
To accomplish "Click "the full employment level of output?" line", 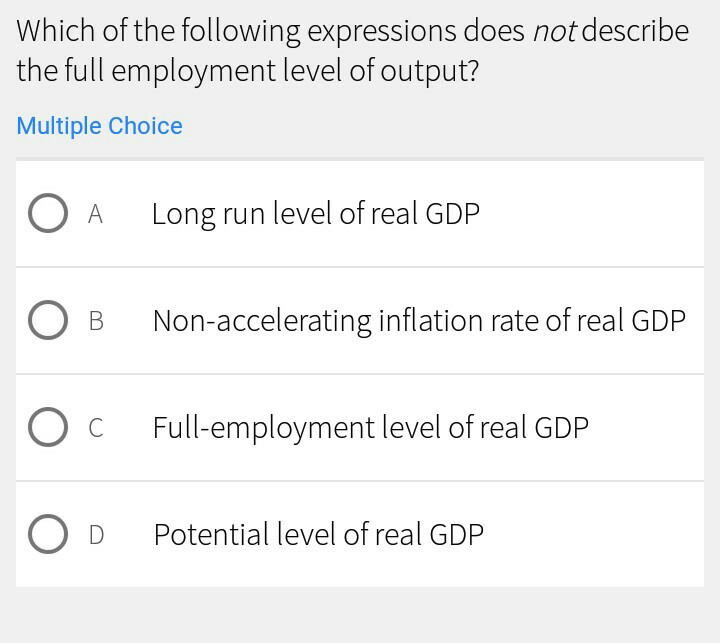I will [x=247, y=72].
